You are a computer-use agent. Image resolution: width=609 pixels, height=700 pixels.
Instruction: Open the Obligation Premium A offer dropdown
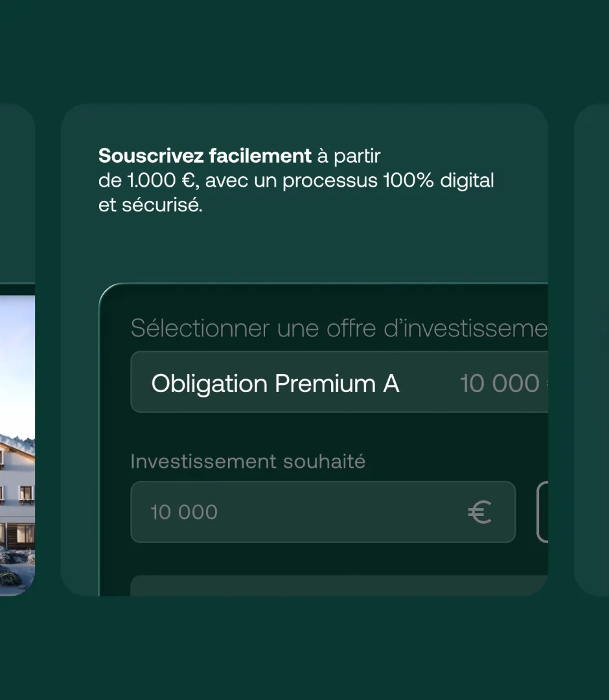click(339, 382)
